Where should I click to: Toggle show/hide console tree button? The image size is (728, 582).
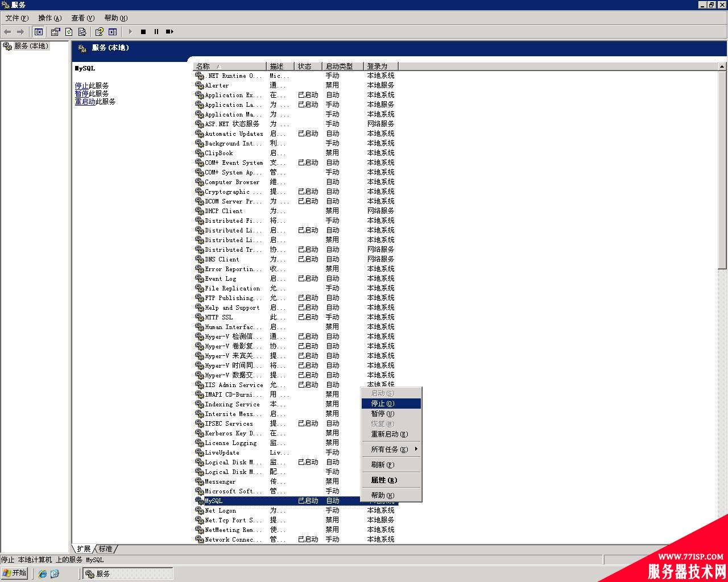click(39, 32)
